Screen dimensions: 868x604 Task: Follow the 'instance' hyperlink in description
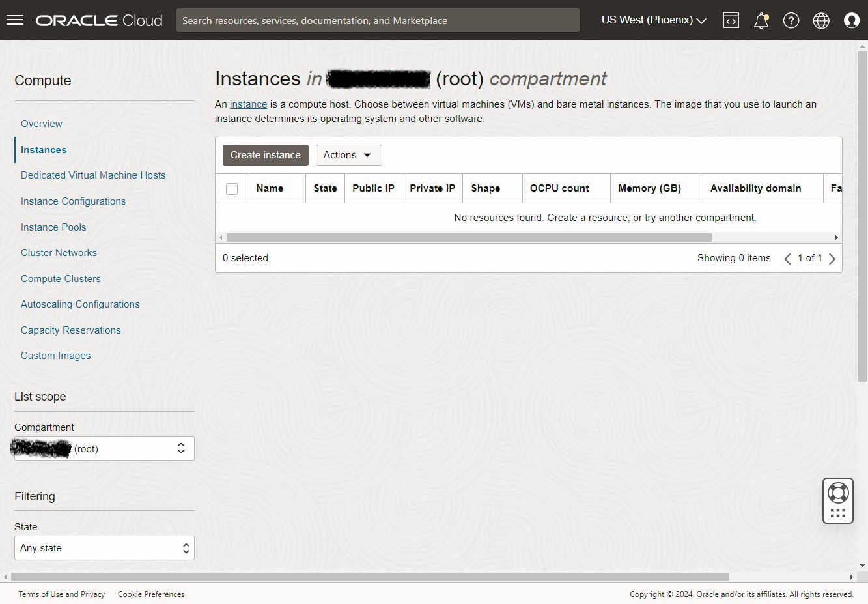248,104
